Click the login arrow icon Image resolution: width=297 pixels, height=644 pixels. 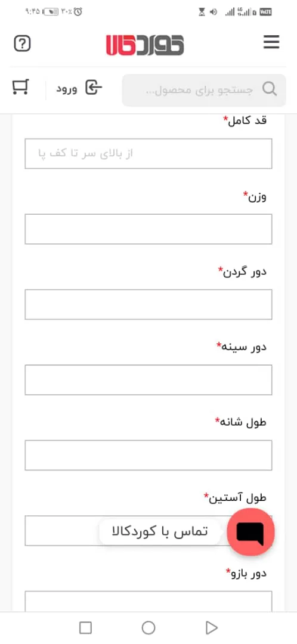pos(94,88)
